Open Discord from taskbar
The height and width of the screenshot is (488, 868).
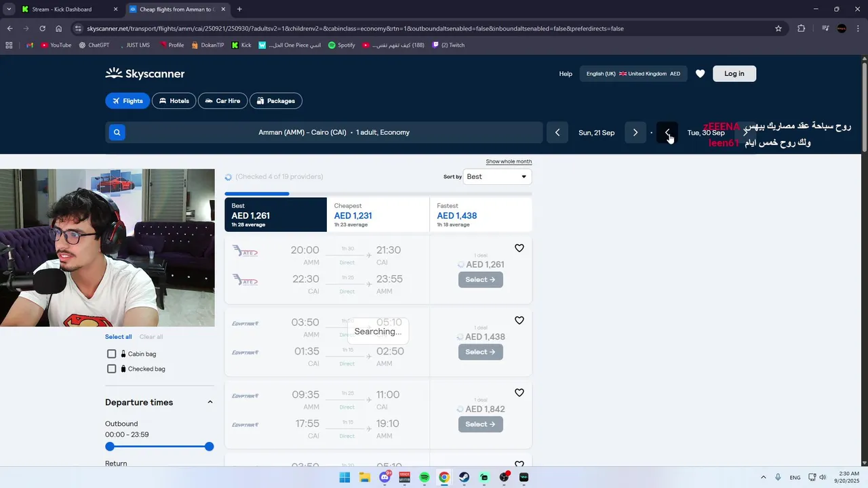pos(384,477)
